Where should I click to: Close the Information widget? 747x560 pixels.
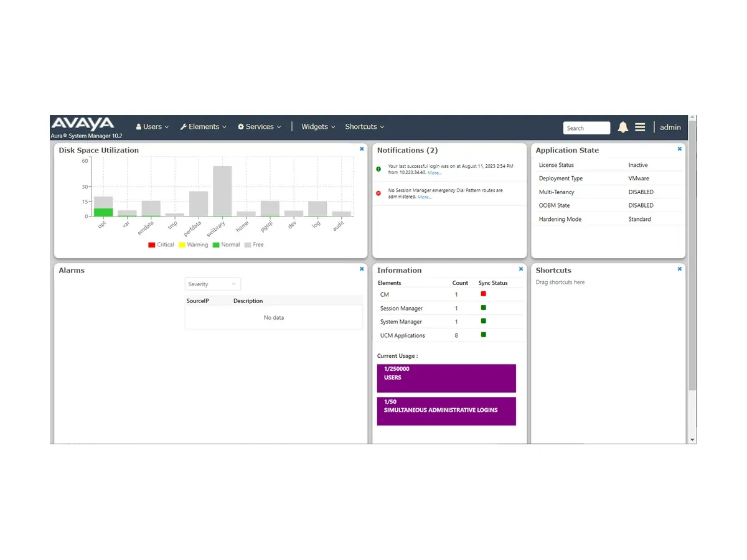(x=521, y=269)
